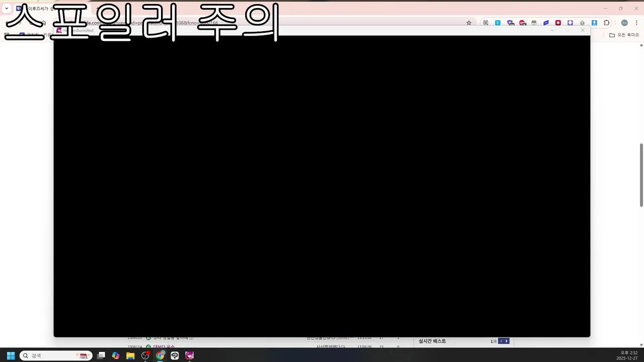Launch Copilot from the taskbar

(x=116, y=355)
